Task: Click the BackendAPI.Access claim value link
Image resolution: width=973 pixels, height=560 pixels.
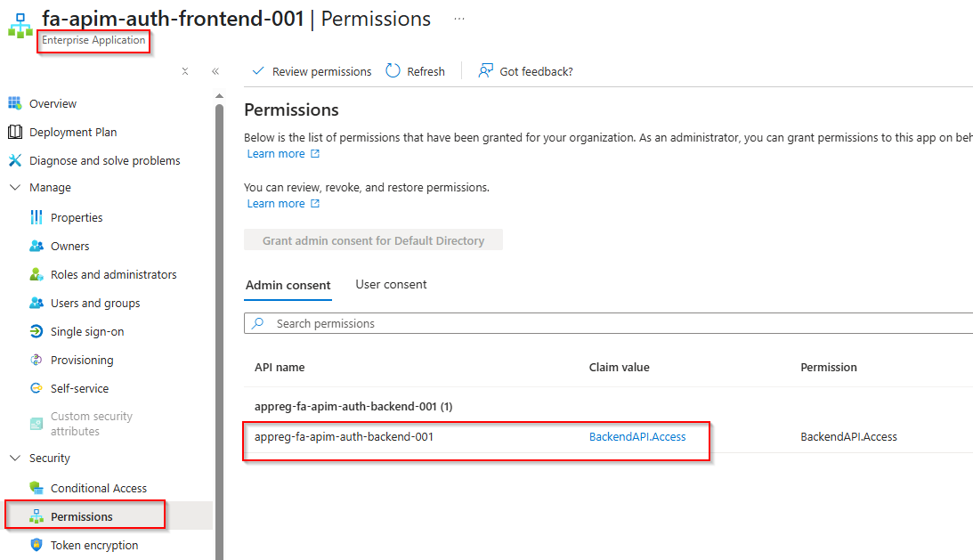Action: 637,437
